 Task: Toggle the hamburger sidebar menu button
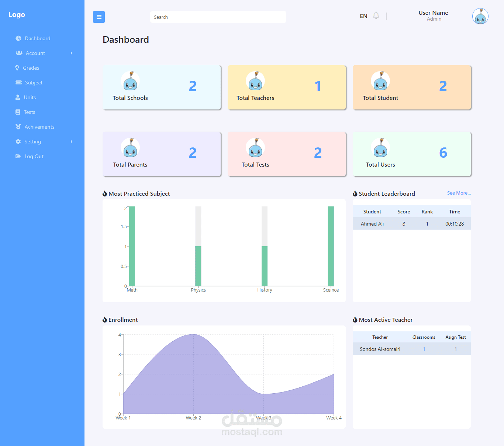pos(99,17)
